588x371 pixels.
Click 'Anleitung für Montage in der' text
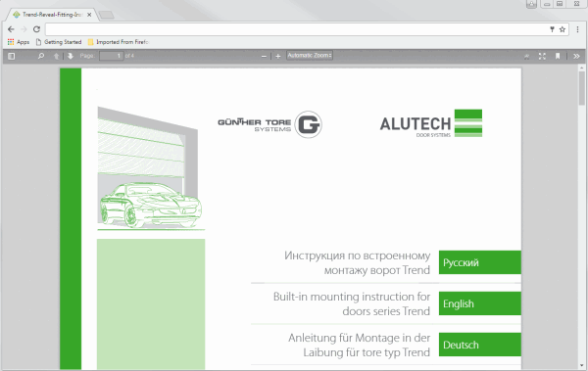pos(359,338)
